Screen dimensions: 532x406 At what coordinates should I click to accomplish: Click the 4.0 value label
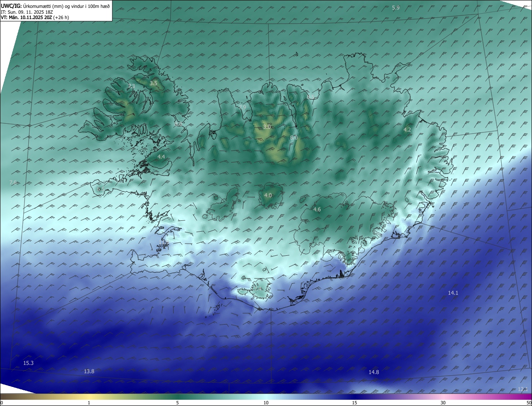coord(268,195)
